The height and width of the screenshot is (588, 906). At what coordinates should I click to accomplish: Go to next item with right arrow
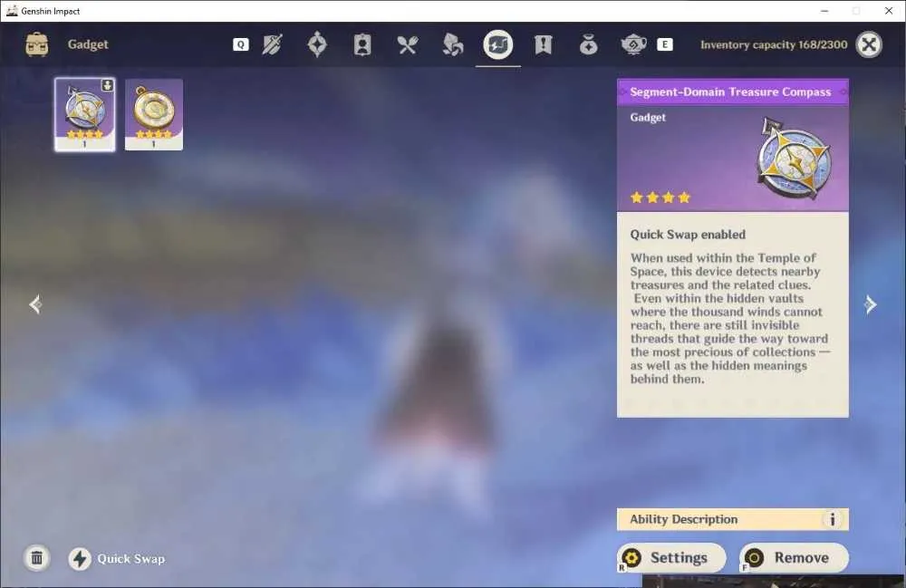(870, 304)
